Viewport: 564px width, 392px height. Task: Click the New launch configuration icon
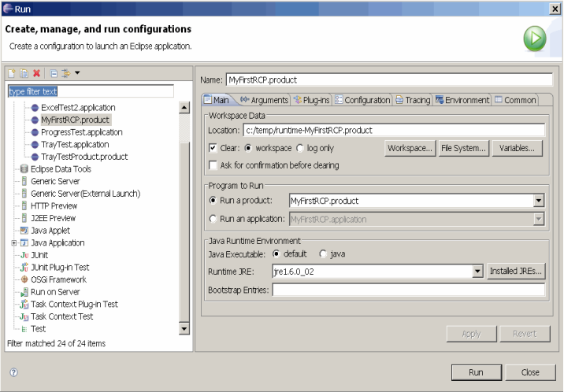pos(12,73)
